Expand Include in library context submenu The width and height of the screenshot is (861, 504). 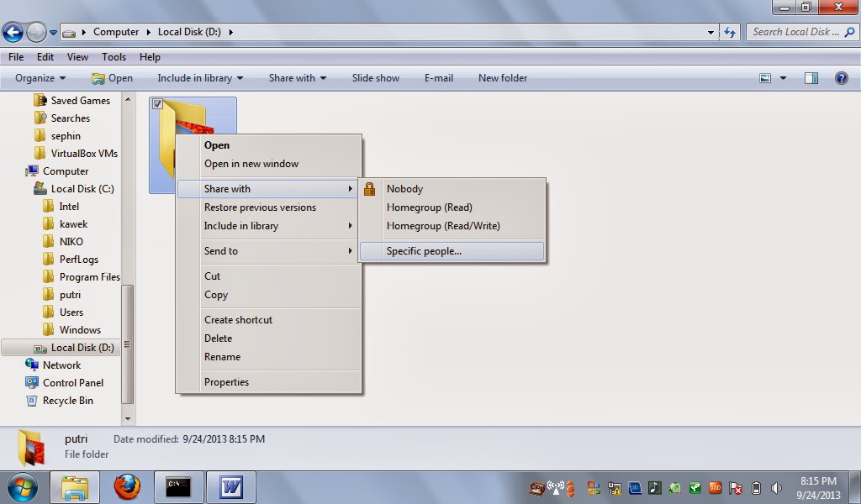[x=269, y=225]
